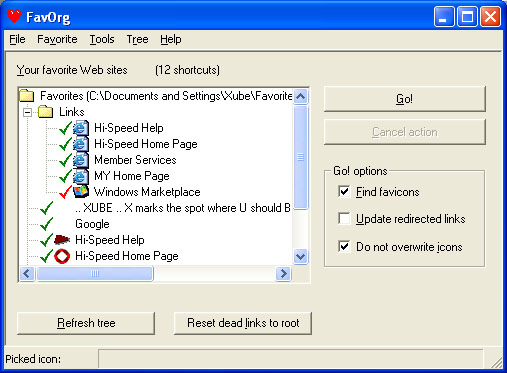Close the FavOrg window
The height and width of the screenshot is (373, 507).
pyautogui.click(x=490, y=17)
